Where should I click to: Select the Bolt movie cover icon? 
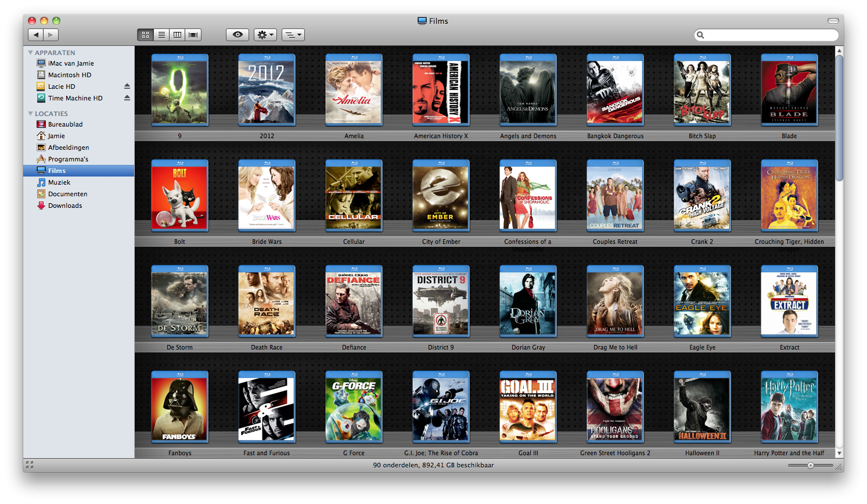(x=179, y=196)
